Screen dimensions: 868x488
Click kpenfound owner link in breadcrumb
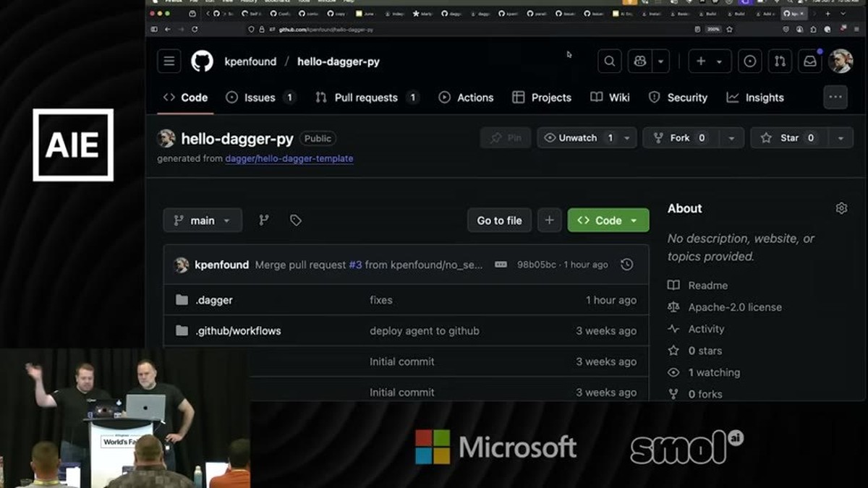click(250, 61)
